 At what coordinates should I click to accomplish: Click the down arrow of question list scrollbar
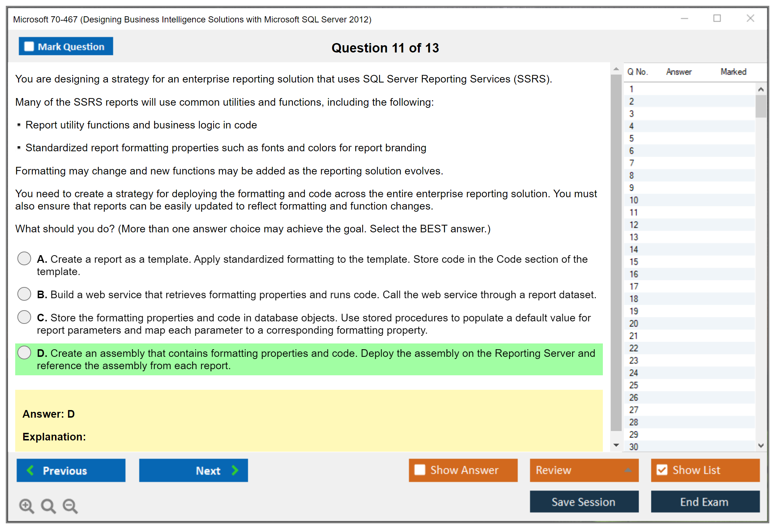click(x=761, y=446)
